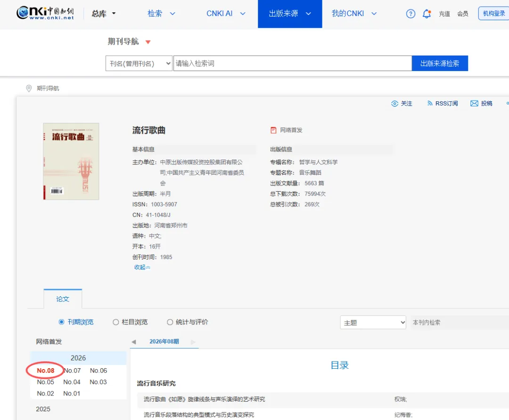Click the 出版来源检索 button
Image resolution: width=509 pixels, height=420 pixels.
pos(440,63)
